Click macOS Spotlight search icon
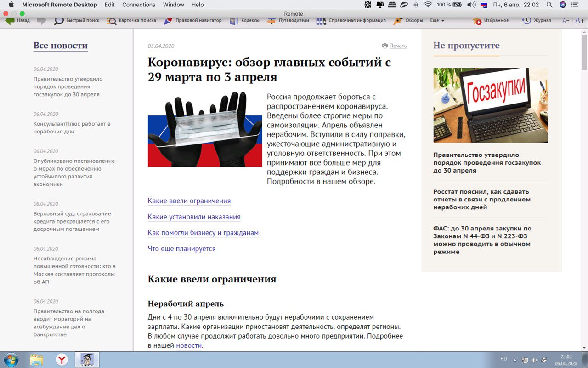Viewport: 588px width, 368px height. (x=549, y=5)
